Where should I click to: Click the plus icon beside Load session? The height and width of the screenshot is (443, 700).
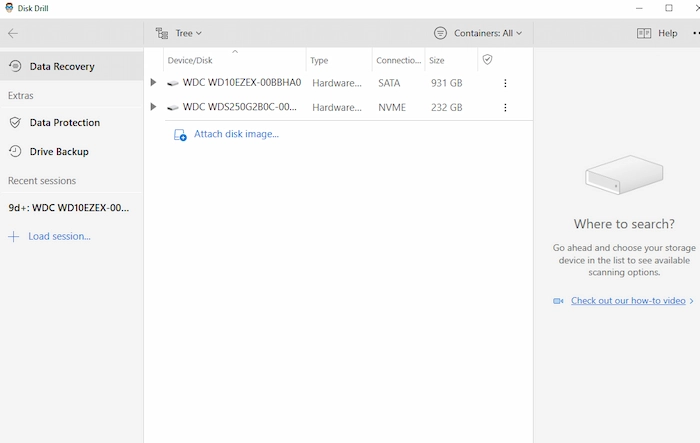14,237
